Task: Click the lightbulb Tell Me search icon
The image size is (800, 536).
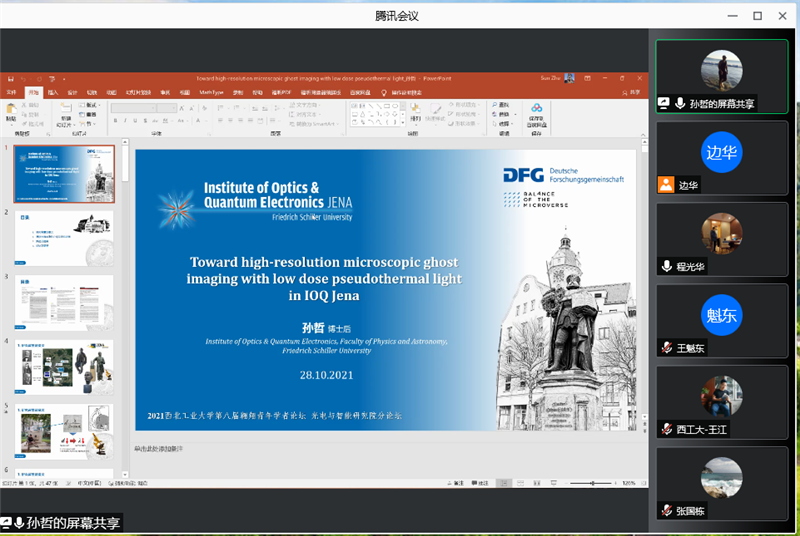Action: pyautogui.click(x=384, y=93)
